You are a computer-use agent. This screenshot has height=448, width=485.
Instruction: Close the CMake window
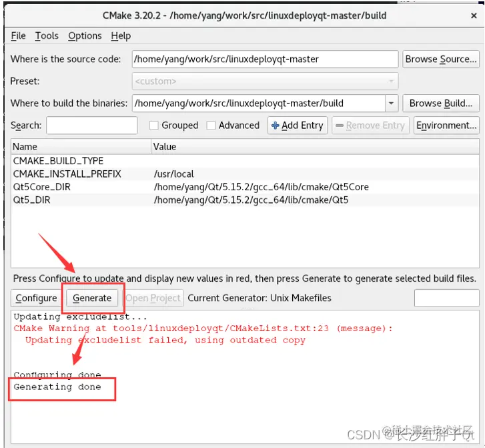pos(474,15)
